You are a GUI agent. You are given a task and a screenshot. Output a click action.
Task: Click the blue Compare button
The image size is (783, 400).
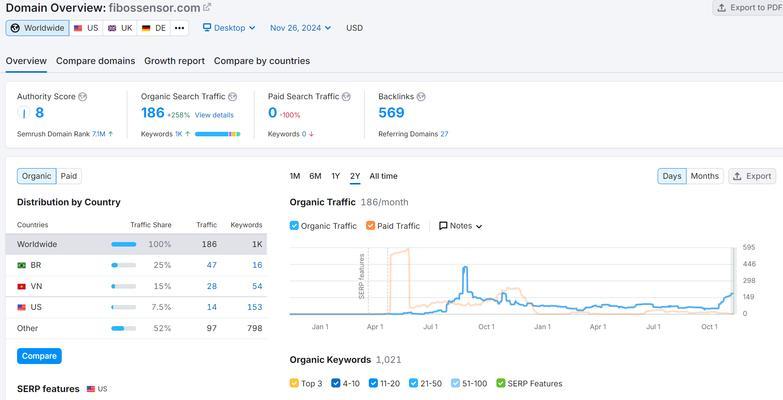(x=39, y=356)
